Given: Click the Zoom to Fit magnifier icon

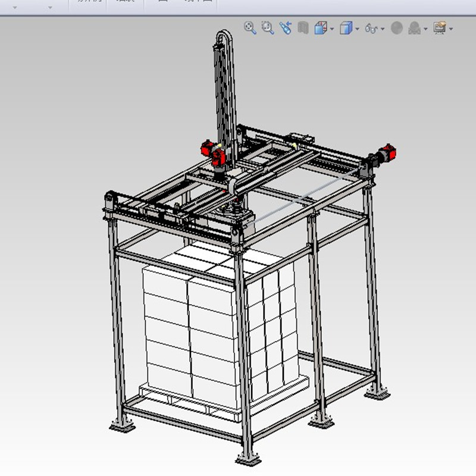Looking at the screenshot, I should [250, 28].
